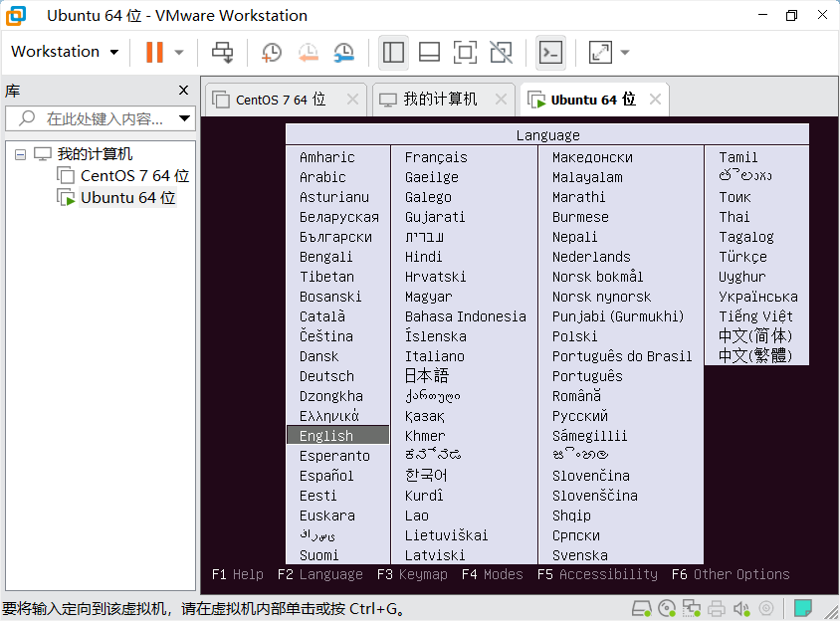Click the hard disk status icon

click(641, 608)
